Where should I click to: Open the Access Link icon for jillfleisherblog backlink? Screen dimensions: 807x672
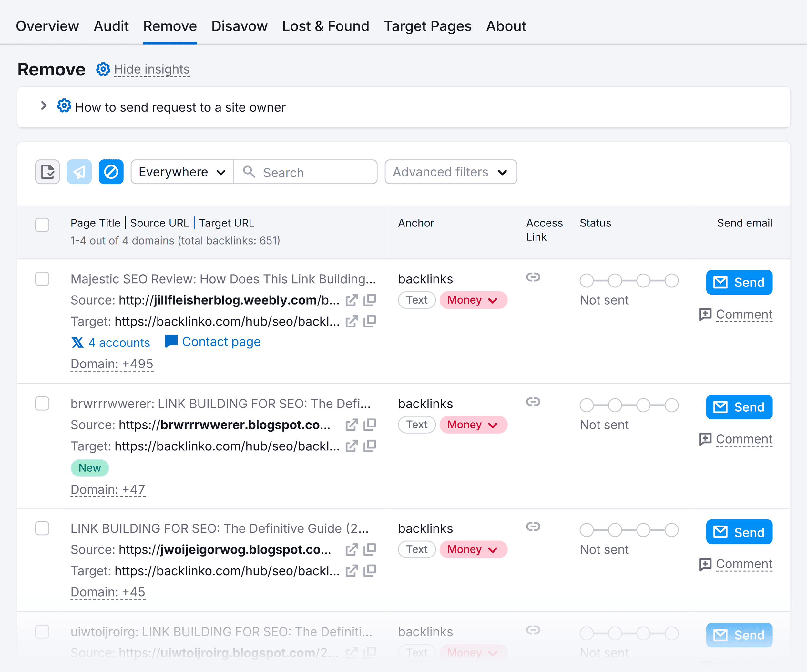(x=533, y=277)
